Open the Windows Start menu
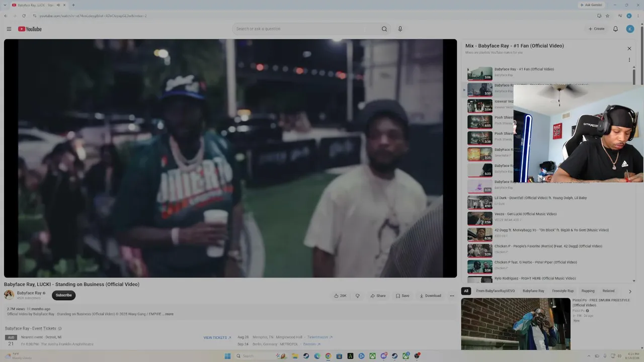Image resolution: width=644 pixels, height=362 pixels. (227, 356)
